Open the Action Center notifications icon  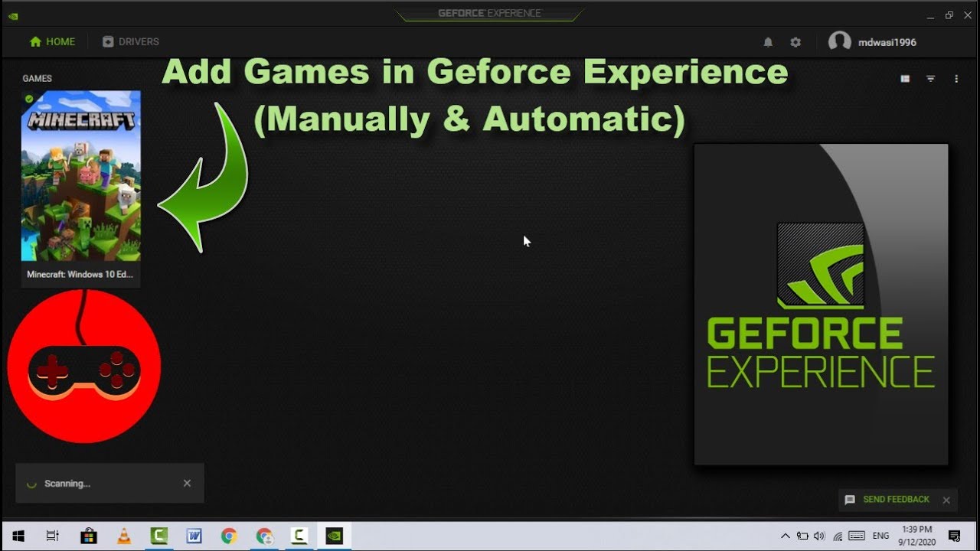point(955,536)
